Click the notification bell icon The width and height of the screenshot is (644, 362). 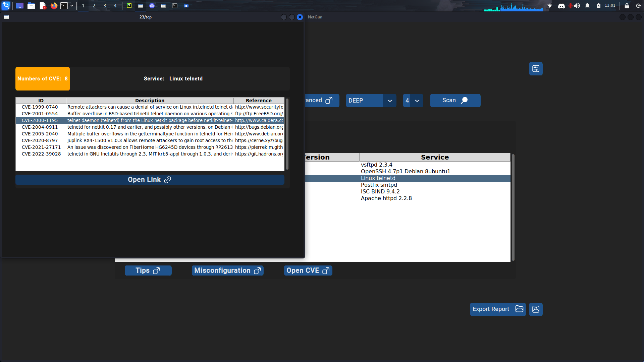pyautogui.click(x=587, y=6)
